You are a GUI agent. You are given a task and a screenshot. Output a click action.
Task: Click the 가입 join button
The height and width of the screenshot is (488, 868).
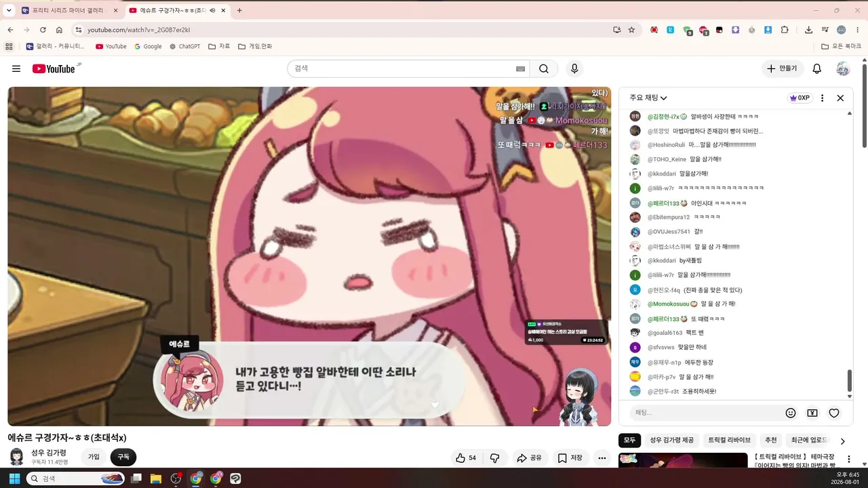pyautogui.click(x=94, y=457)
